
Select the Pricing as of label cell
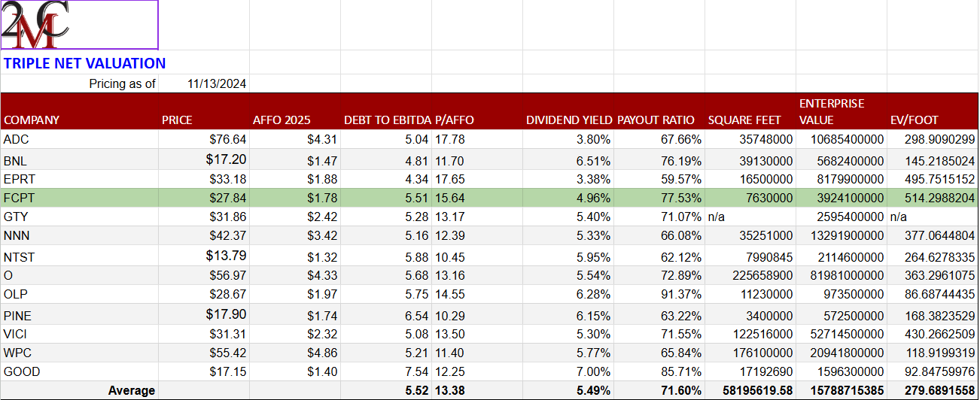[123, 84]
